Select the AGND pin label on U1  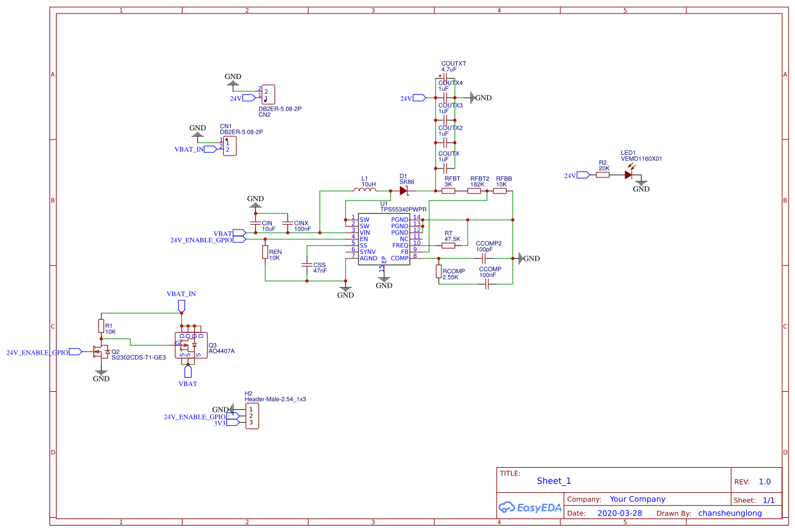pyautogui.click(x=369, y=258)
